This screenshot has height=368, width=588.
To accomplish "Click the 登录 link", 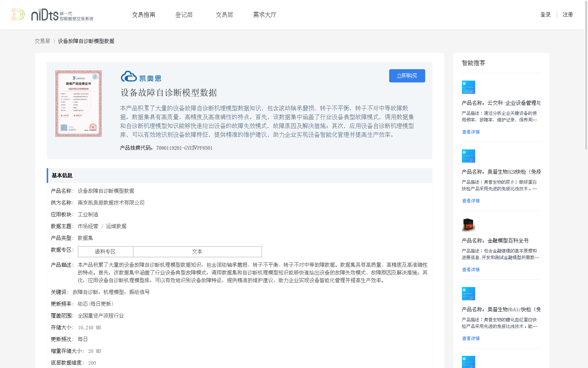I will [545, 15].
